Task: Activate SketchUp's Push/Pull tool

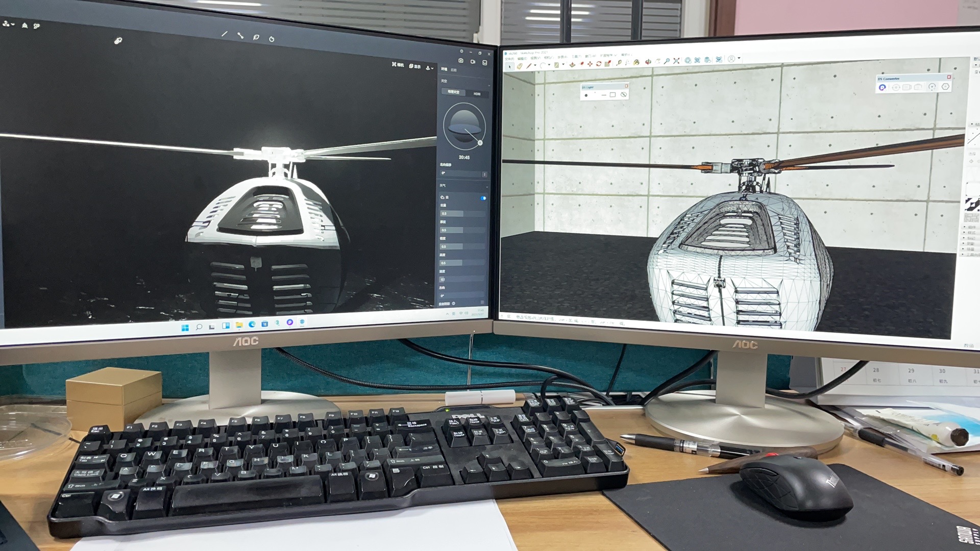Action: click(572, 65)
